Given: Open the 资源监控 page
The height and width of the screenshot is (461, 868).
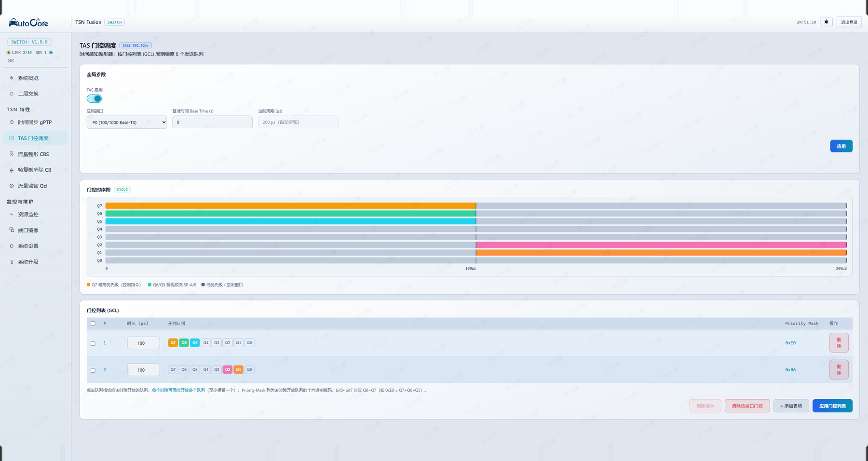Looking at the screenshot, I should click(x=35, y=215).
